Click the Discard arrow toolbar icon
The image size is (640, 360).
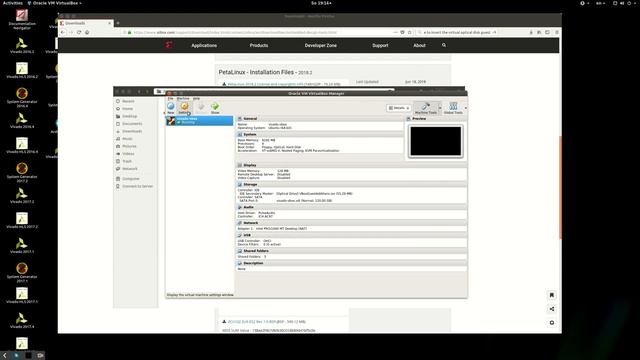(x=200, y=108)
